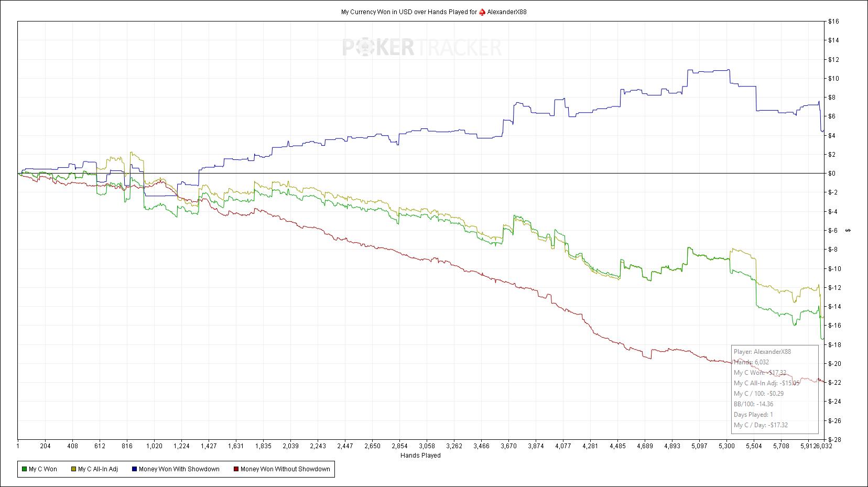Click the BB/100 line in the stats tooltip

(x=753, y=404)
